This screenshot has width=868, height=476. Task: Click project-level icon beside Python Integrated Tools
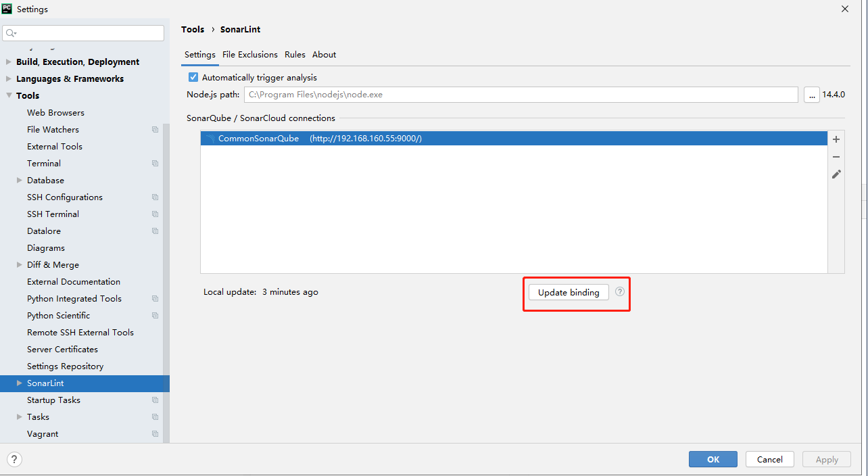click(155, 299)
